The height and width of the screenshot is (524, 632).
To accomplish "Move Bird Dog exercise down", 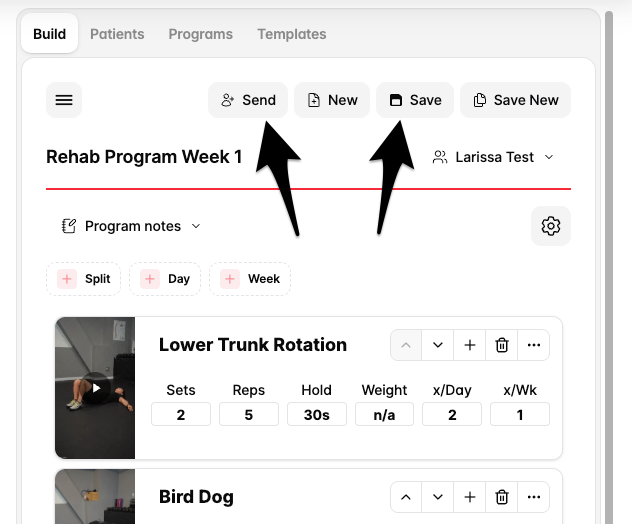I will tap(438, 497).
